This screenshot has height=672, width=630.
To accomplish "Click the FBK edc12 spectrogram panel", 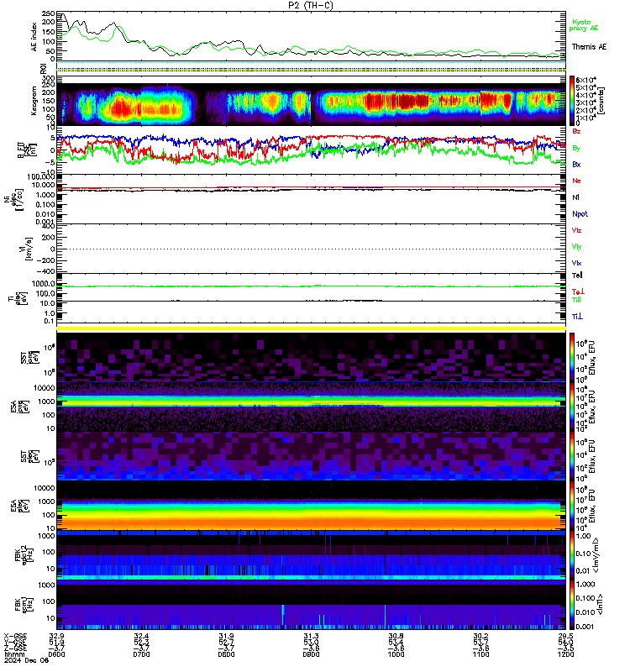I will click(311, 554).
